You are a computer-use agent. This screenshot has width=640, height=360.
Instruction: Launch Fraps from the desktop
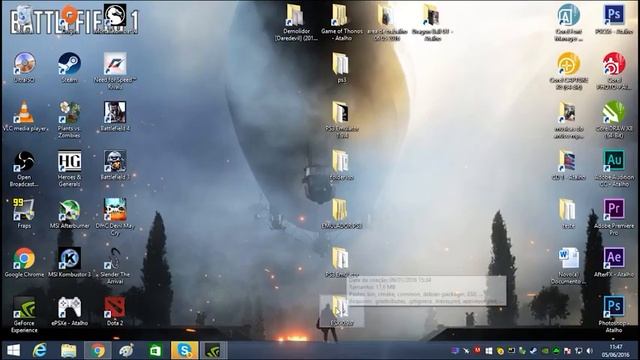coord(24,213)
